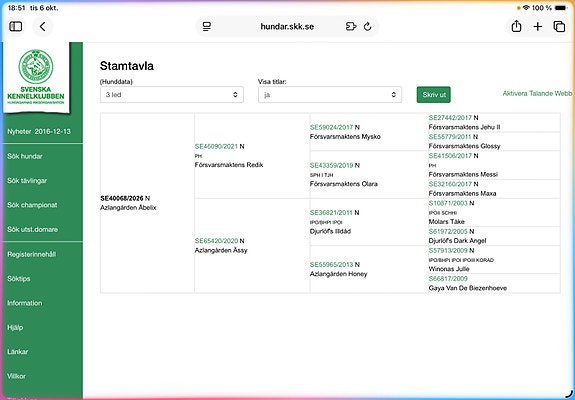
Task: Open registration link S10871/2003
Action: point(448,203)
